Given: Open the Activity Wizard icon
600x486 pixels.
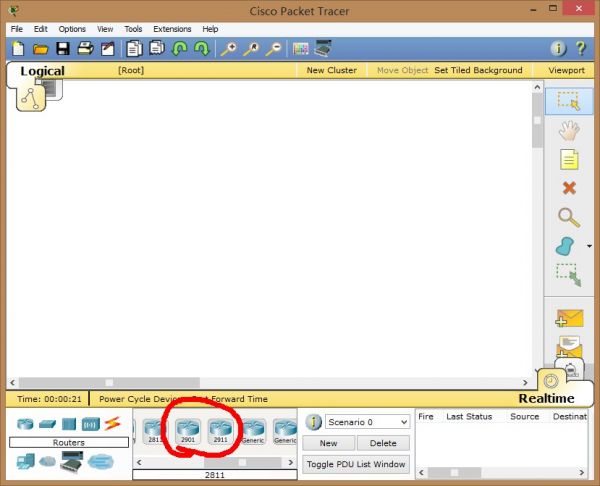Looking at the screenshot, I should [x=108, y=49].
